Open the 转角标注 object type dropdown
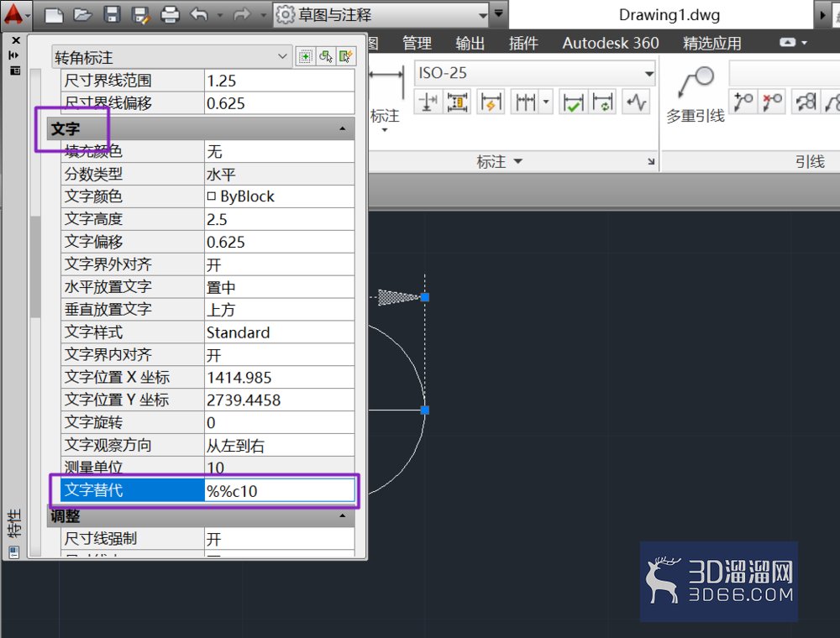This screenshot has height=638, width=840. pos(172,57)
